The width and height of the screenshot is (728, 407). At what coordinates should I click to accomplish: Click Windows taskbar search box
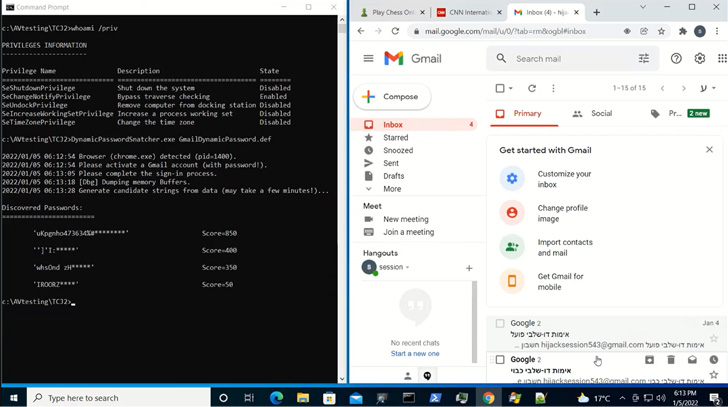coord(119,398)
